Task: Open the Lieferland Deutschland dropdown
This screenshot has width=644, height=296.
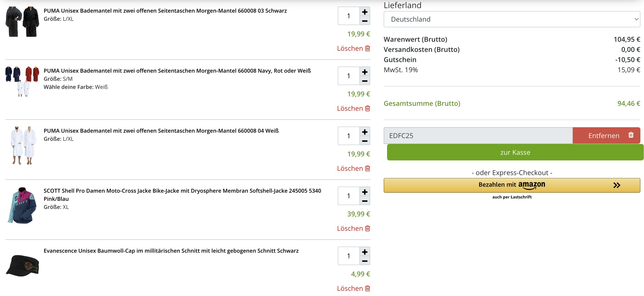Action: pyautogui.click(x=512, y=19)
